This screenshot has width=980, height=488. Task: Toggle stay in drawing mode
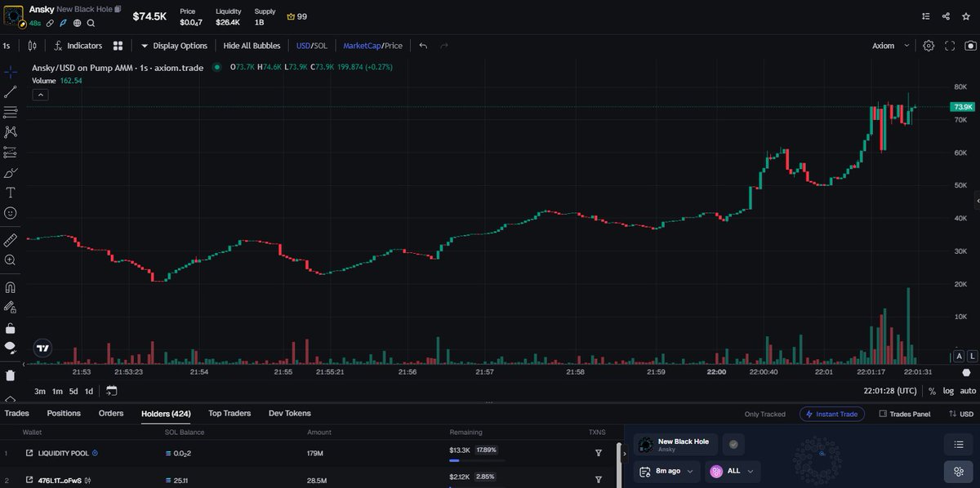point(11,308)
